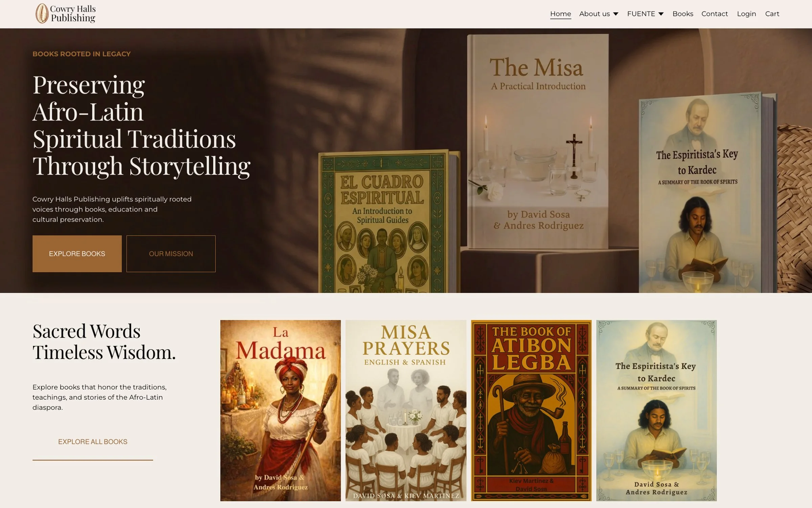The image size is (812, 508).
Task: Click the OUR MISSION button
Action: tap(171, 254)
